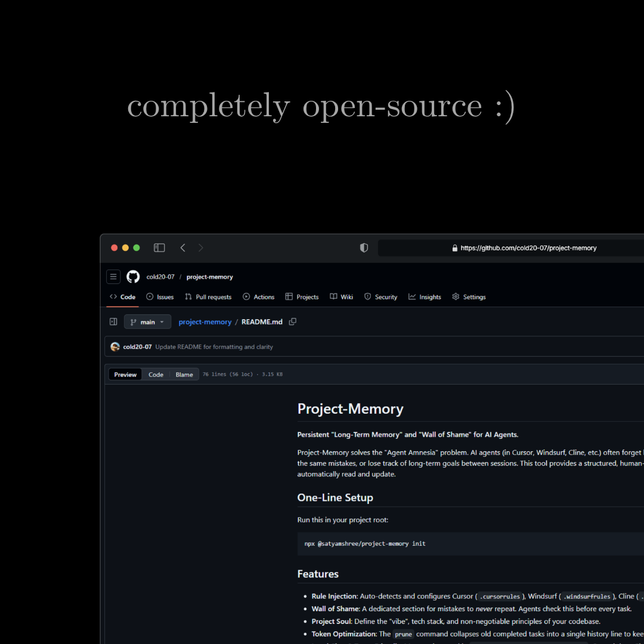Switch to Preview view
The height and width of the screenshot is (644, 644).
(125, 374)
